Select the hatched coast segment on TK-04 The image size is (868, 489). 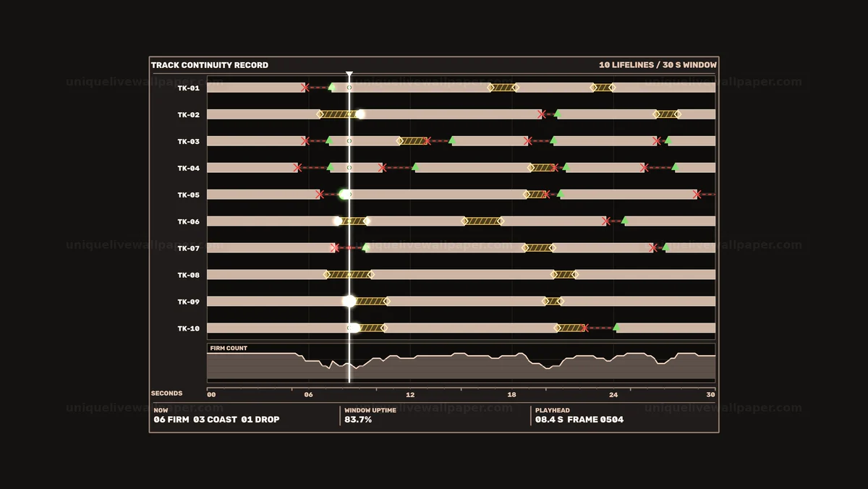(542, 168)
